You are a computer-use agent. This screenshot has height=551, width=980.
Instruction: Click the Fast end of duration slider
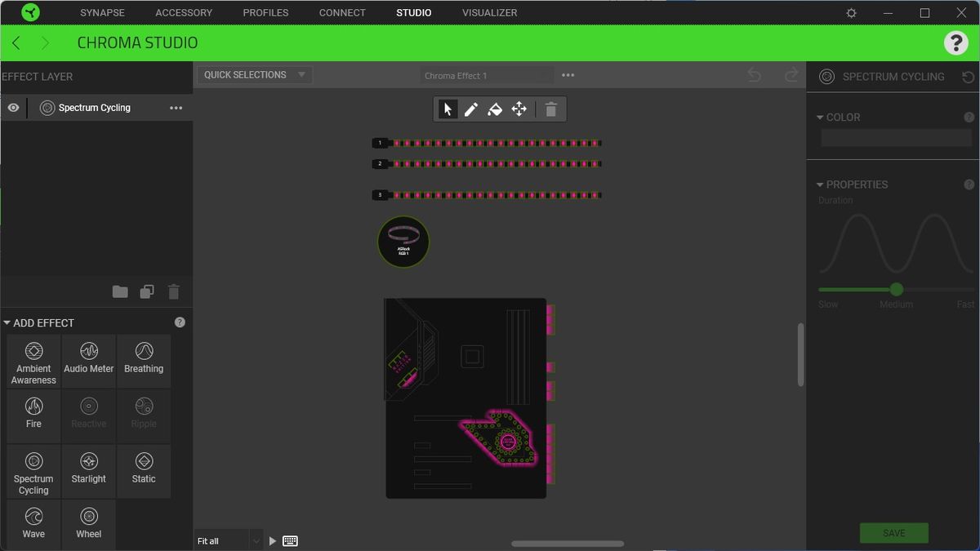[x=966, y=304]
